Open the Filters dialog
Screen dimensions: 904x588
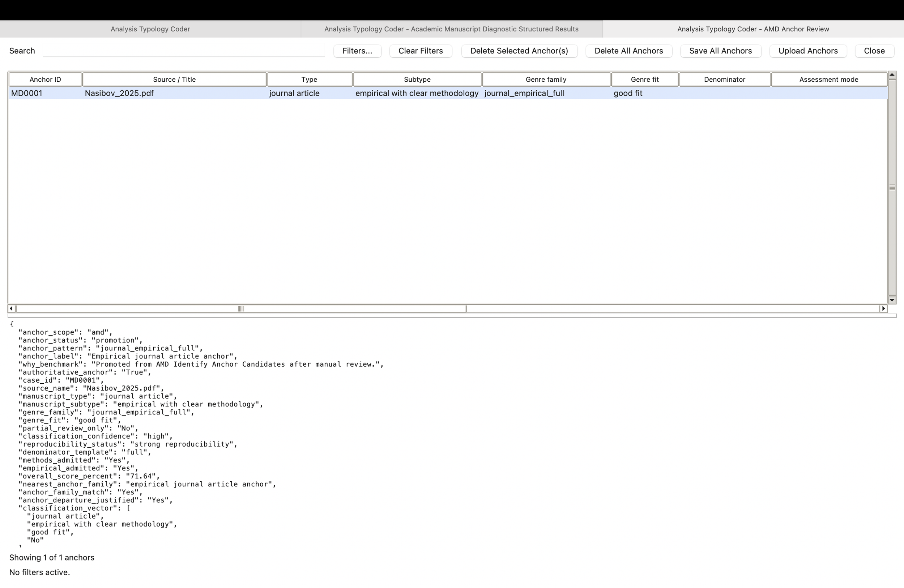click(x=357, y=51)
